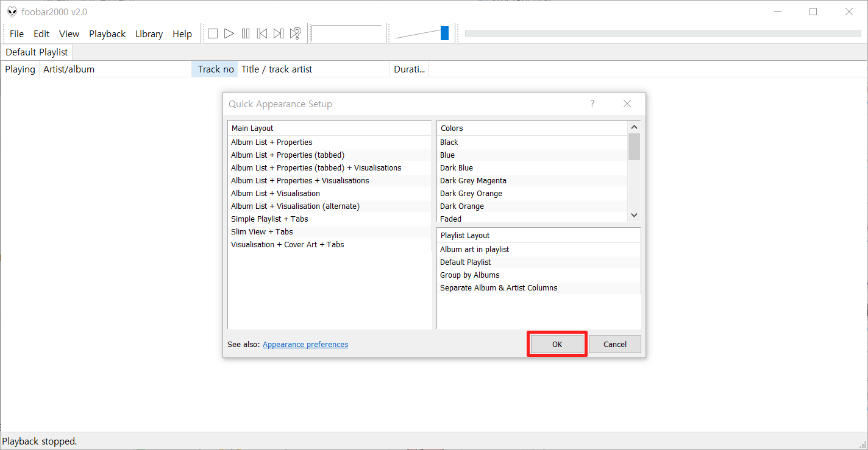The height and width of the screenshot is (450, 868).
Task: Click the playback seek bar
Action: [663, 33]
